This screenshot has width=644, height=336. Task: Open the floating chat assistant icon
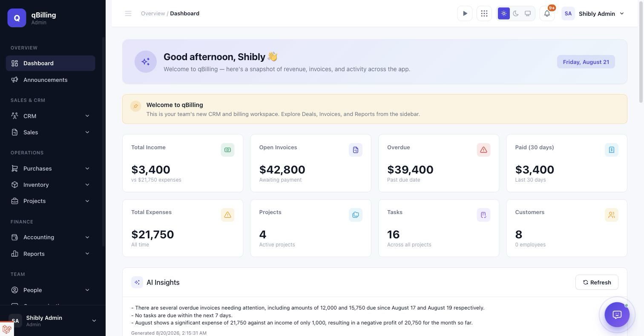click(x=617, y=315)
